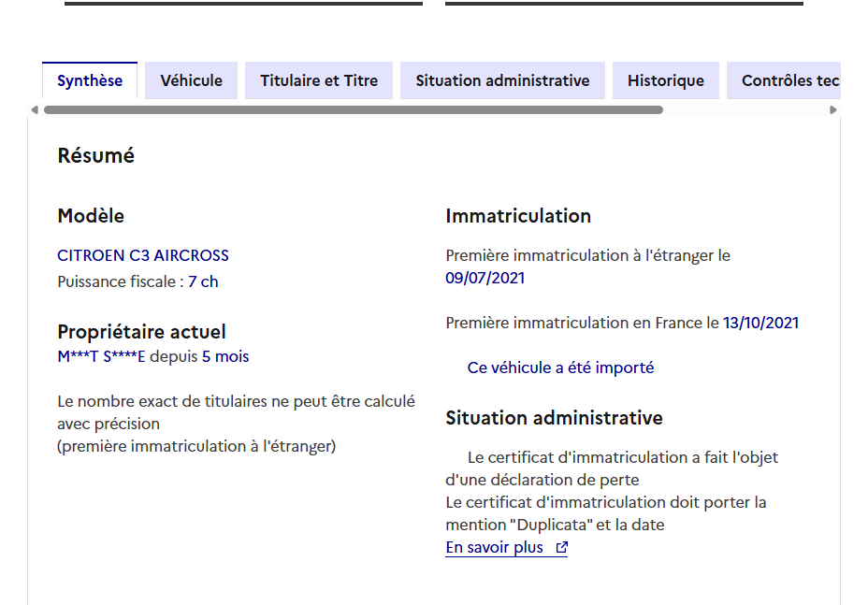Open the Contrôles techniques tab
868x605 pixels.
(789, 80)
